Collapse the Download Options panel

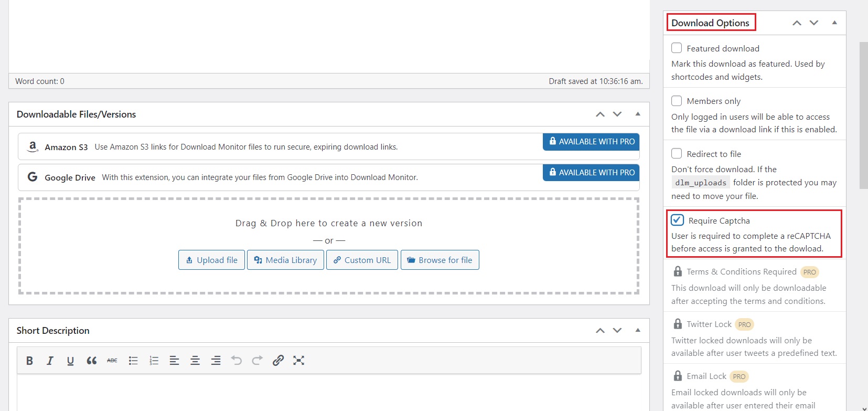834,23
